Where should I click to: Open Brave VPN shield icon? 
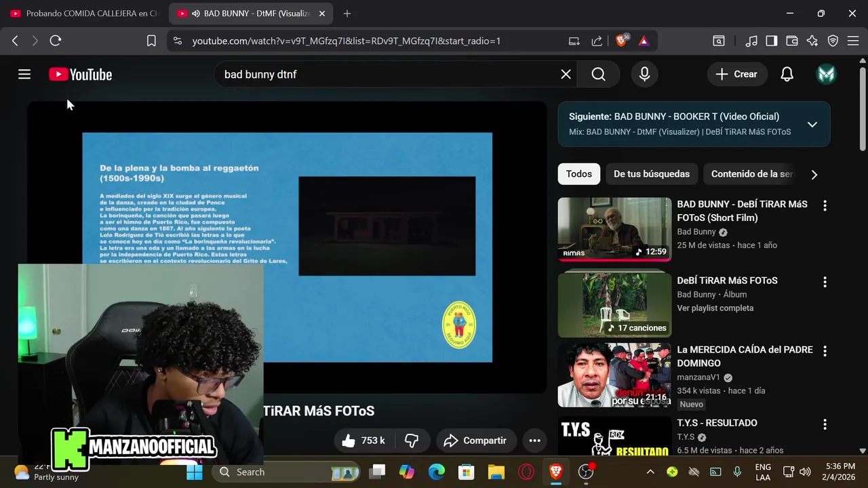pos(833,41)
